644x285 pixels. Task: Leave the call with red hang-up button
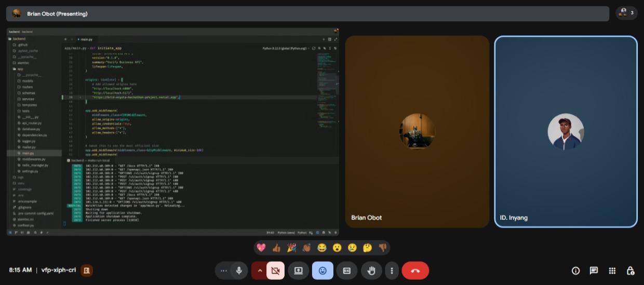pos(415,270)
